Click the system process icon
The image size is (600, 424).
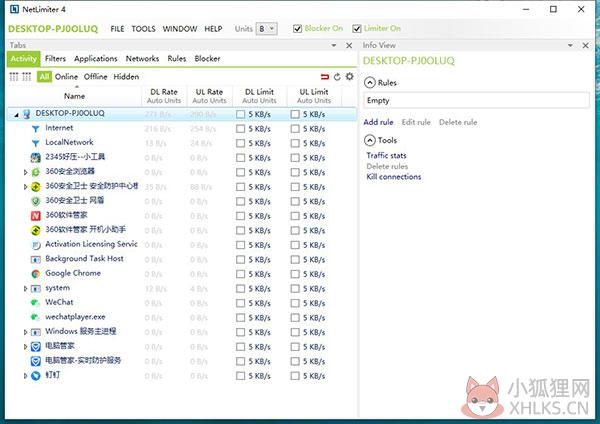[x=36, y=289]
